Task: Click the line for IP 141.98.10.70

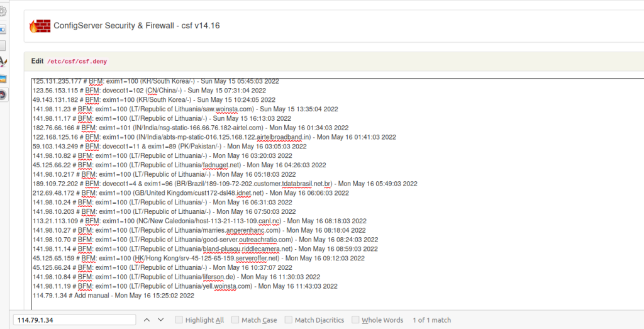Action: pos(206,240)
